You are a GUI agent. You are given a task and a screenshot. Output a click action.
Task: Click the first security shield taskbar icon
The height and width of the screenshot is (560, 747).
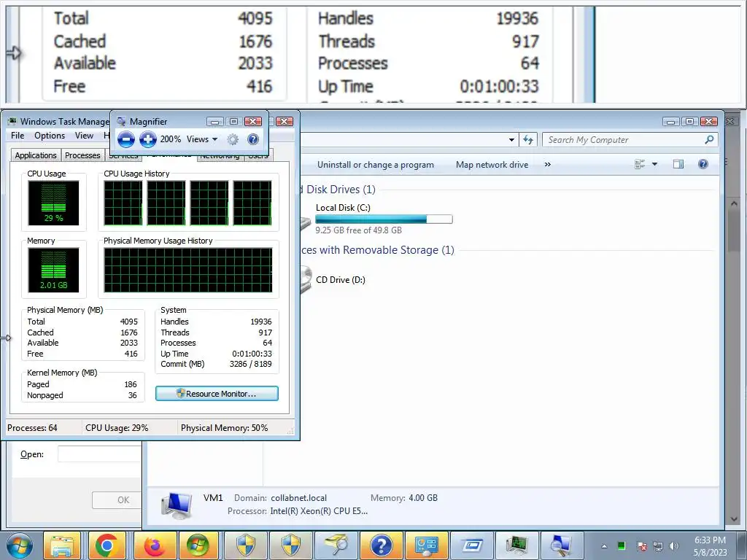pyautogui.click(x=245, y=545)
